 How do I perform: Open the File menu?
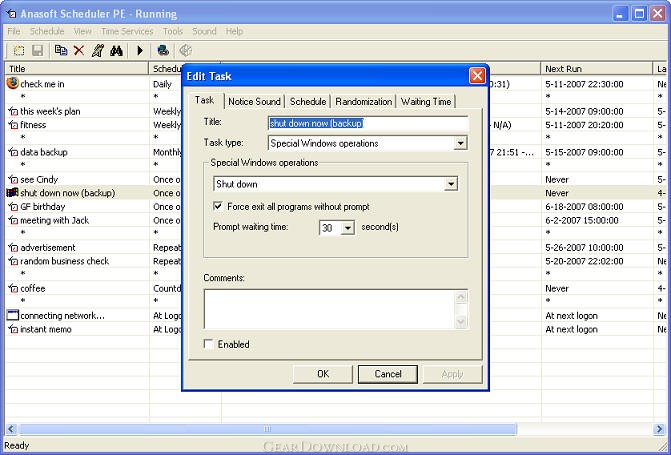14,31
